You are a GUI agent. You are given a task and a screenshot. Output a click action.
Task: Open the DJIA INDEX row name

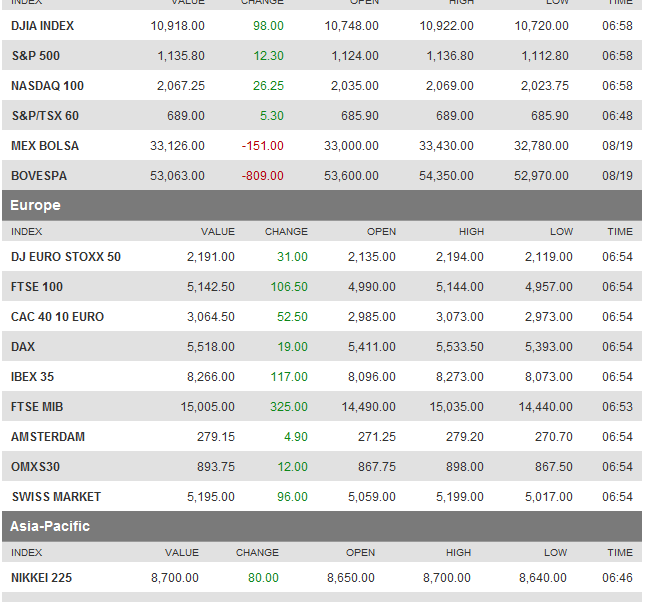click(42, 26)
